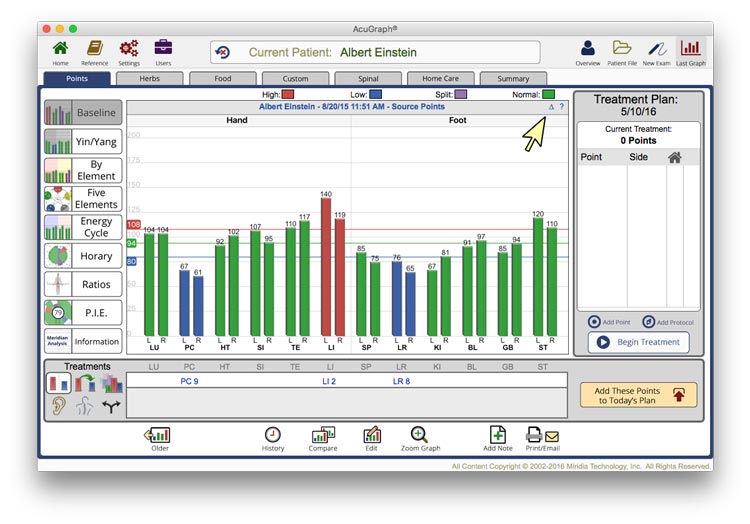Click the Low blue legend swatch

[375, 95]
